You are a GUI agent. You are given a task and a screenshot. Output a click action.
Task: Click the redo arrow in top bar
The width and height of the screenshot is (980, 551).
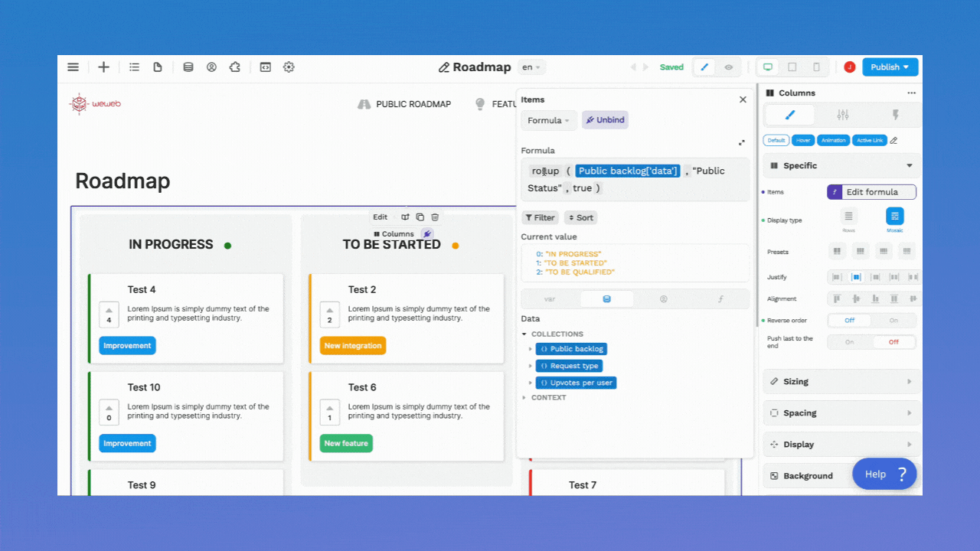[x=645, y=67]
